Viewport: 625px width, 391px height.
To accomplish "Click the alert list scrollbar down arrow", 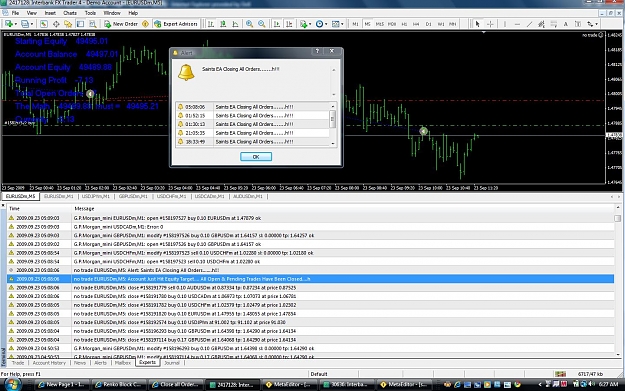I will pyautogui.click(x=333, y=143).
